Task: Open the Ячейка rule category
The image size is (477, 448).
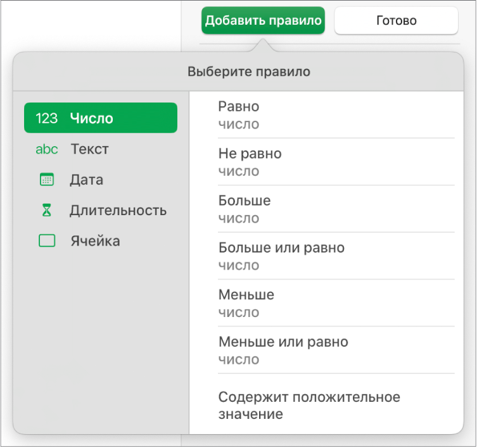Action: tap(101, 241)
